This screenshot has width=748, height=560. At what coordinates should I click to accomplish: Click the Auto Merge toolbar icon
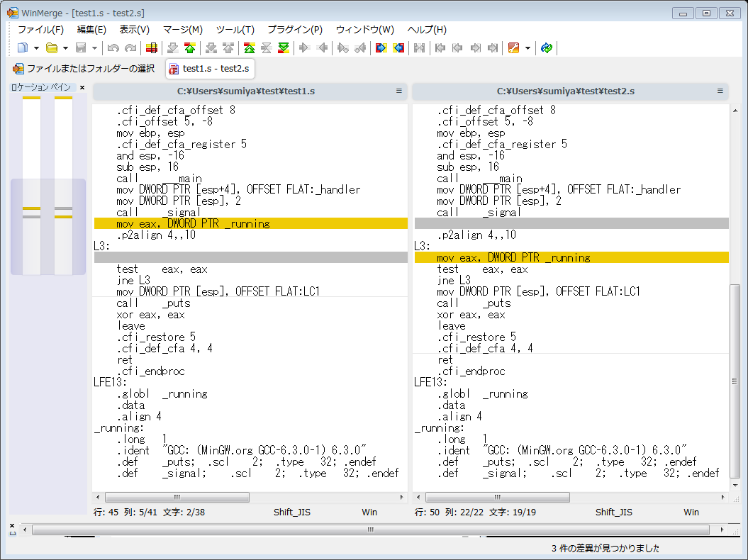(x=419, y=47)
